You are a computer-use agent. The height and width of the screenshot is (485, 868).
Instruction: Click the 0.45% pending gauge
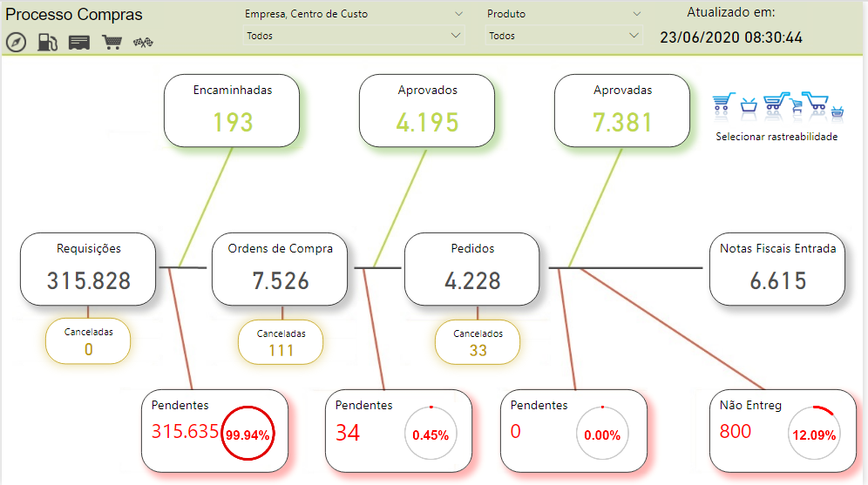tap(431, 434)
